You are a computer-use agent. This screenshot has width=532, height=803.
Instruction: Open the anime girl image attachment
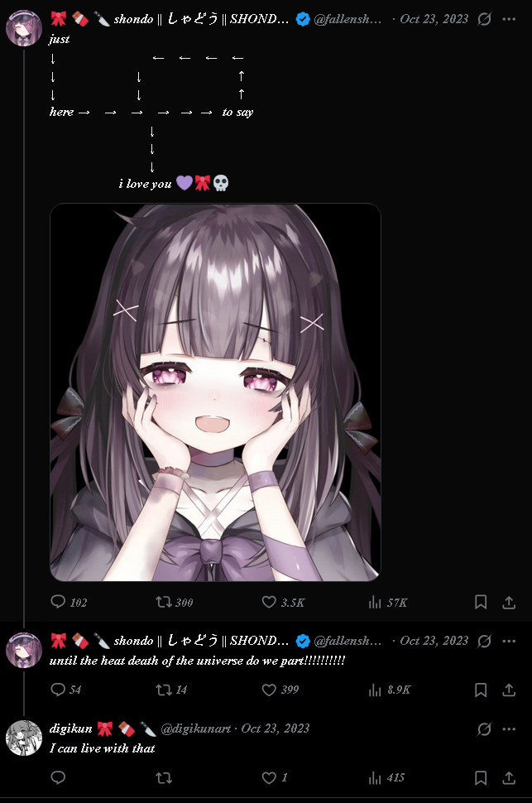pyautogui.click(x=215, y=392)
